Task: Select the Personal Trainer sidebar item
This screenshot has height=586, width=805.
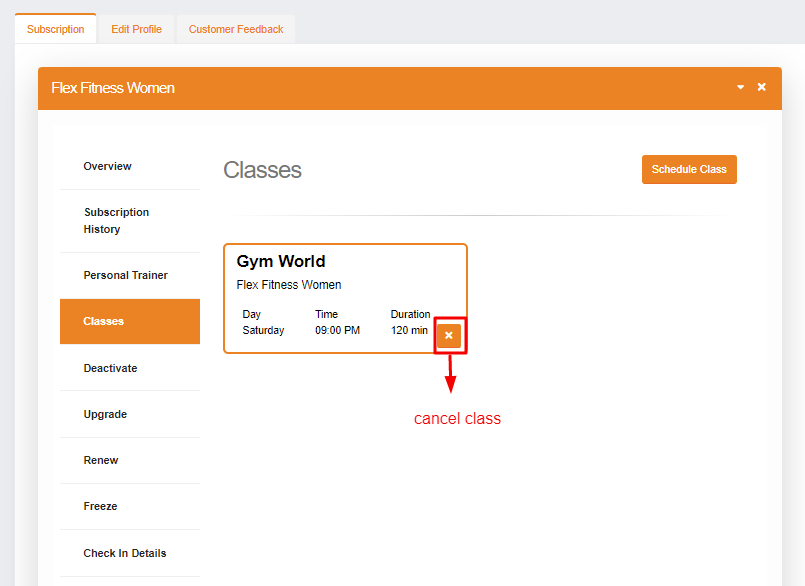Action: pos(126,275)
